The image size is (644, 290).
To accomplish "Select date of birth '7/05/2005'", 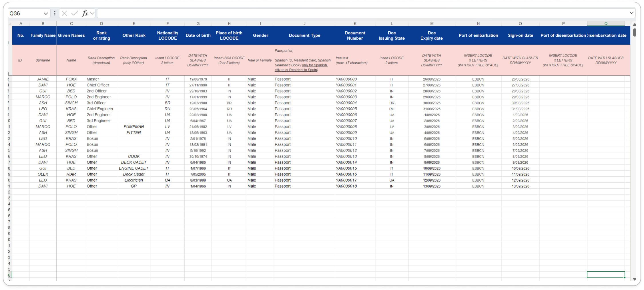I will click(198, 174).
